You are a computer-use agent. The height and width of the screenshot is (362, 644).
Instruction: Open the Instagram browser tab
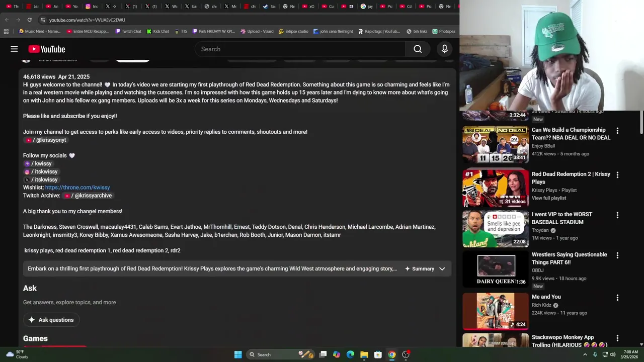coord(92,7)
